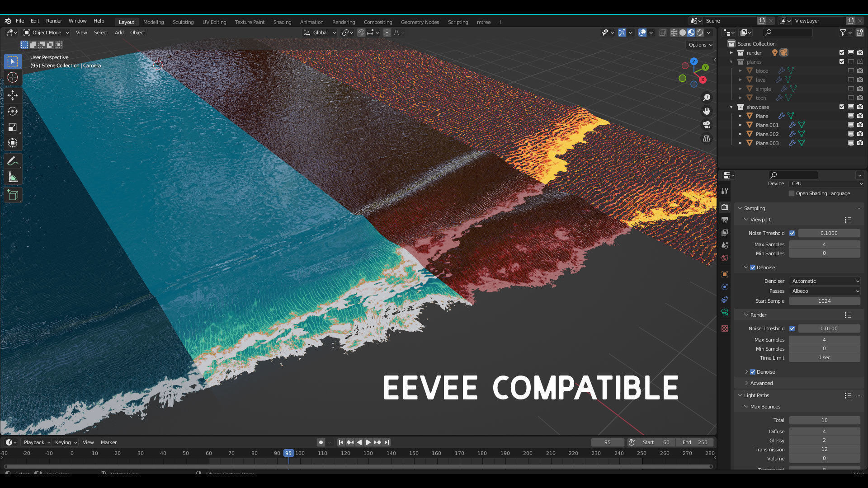Switch to the Geometry Nodes workspace tab
This screenshot has height=488, width=868.
pos(420,22)
